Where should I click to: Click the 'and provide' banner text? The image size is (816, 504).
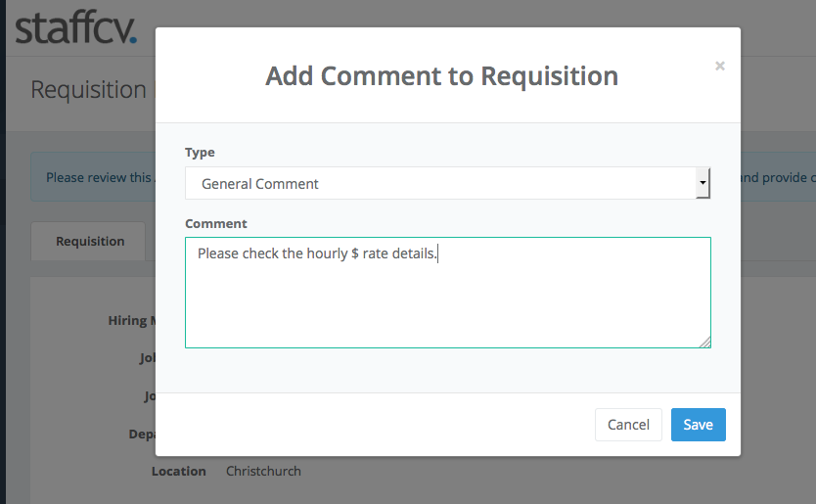coord(774,177)
